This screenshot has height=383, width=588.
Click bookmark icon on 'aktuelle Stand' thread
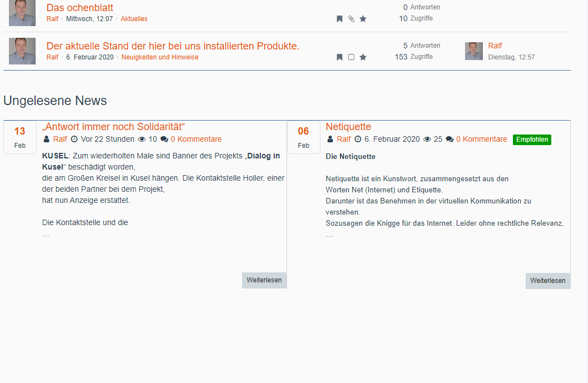[339, 57]
